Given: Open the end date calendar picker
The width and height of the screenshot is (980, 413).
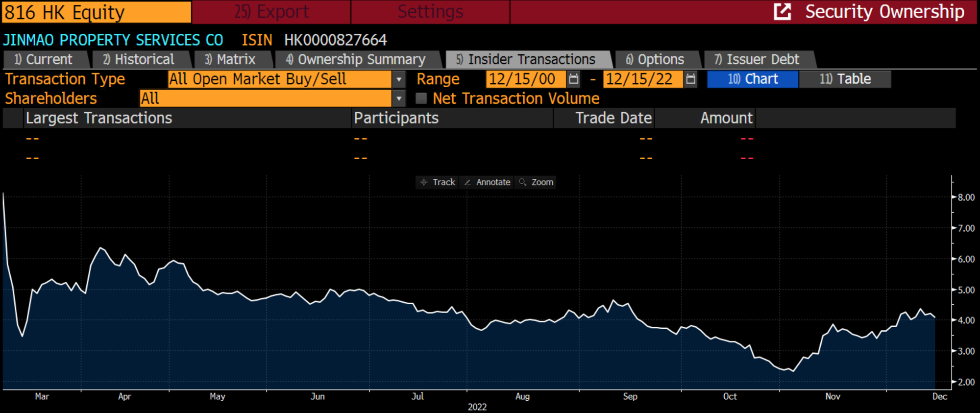Looking at the screenshot, I should (x=690, y=79).
